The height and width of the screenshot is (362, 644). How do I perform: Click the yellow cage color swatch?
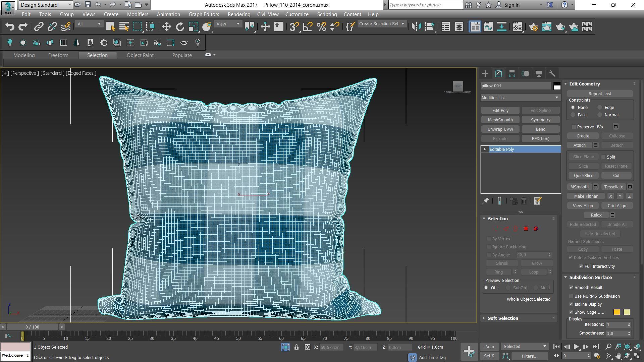[x=627, y=312]
